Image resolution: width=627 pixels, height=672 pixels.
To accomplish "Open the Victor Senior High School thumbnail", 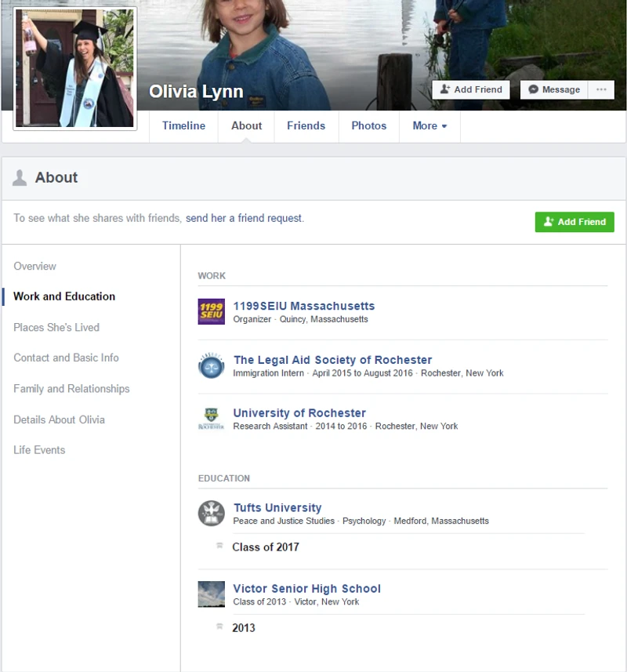I will (x=211, y=594).
